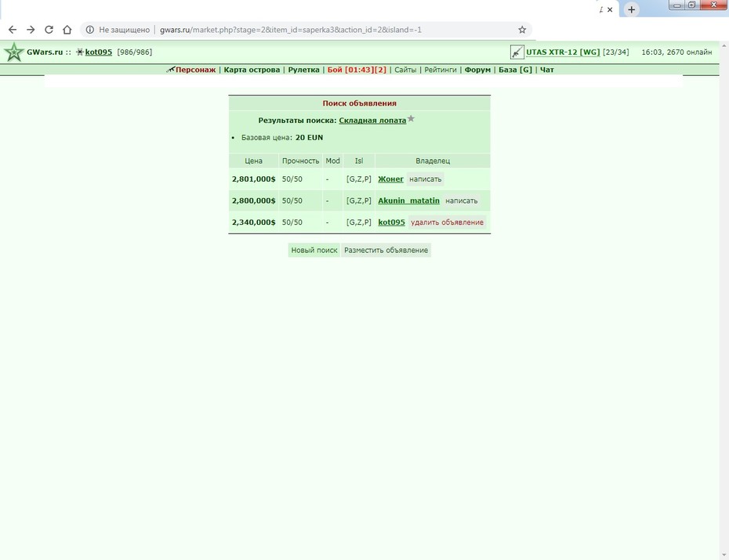Go forward with the browser forward arrow
Viewport: 729px width, 560px height.
[31, 30]
